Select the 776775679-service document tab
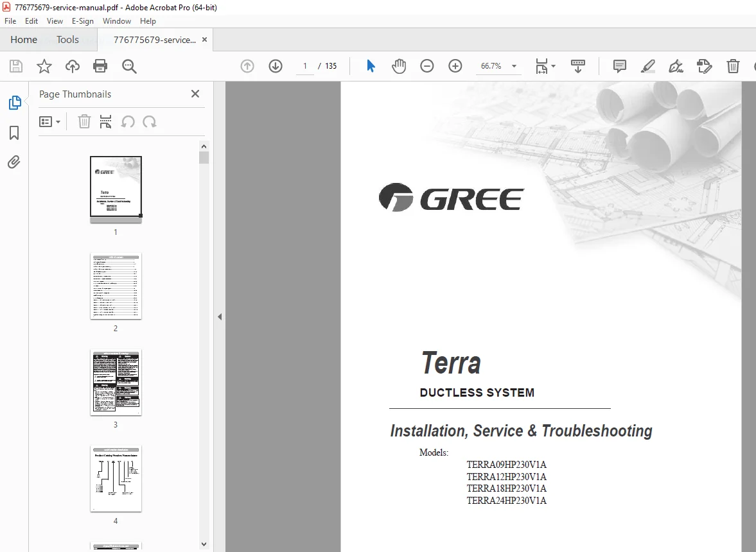Image resolution: width=756 pixels, height=552 pixels. 154,40
